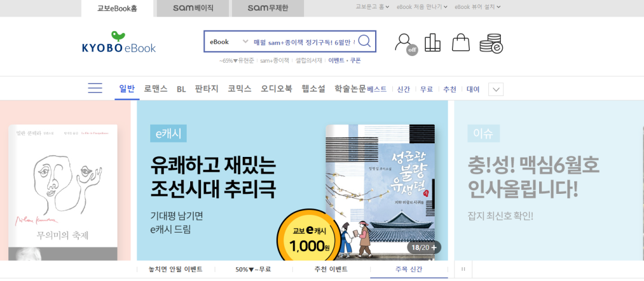The height and width of the screenshot is (281, 644).
Task: Switch to the sam무제한 tab
Action: tap(268, 8)
